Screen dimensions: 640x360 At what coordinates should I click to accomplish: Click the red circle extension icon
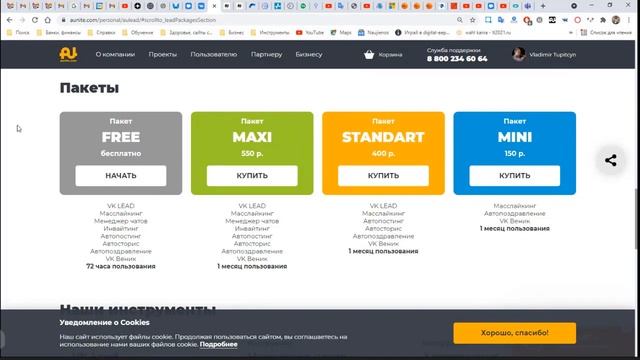tap(578, 20)
